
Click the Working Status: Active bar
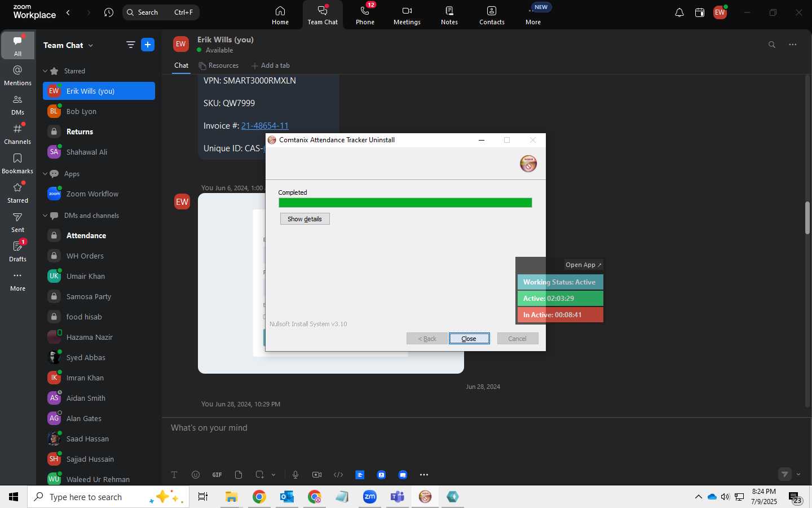tap(560, 282)
